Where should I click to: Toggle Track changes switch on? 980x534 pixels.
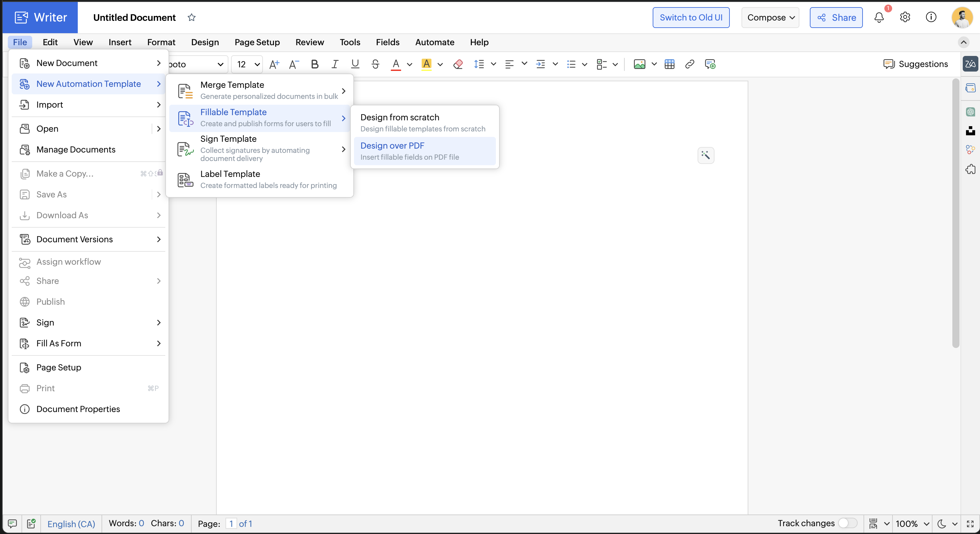click(x=847, y=523)
